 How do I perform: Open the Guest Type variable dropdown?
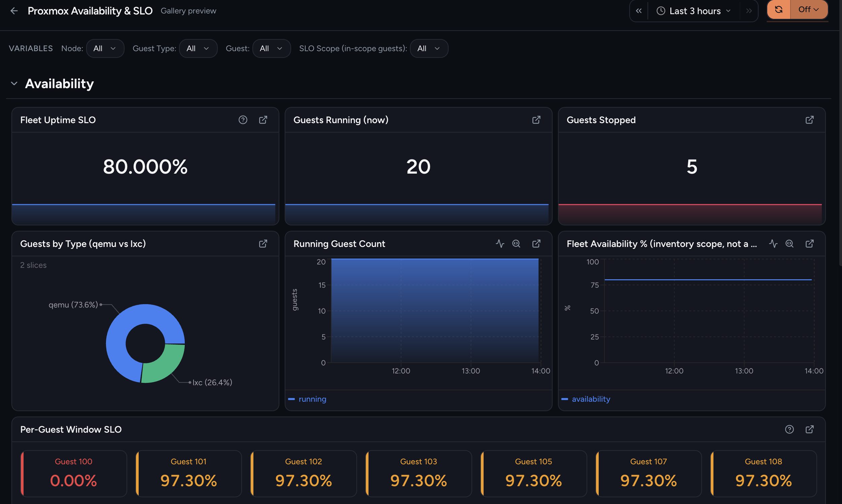(x=198, y=48)
